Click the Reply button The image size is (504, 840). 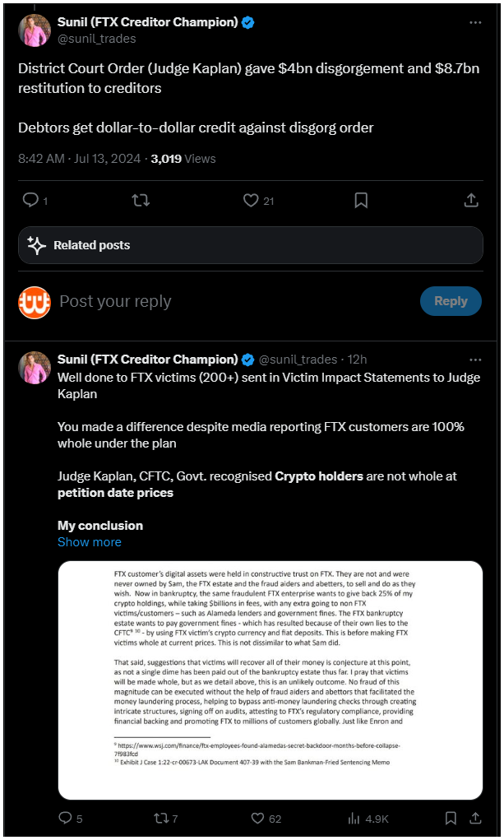451,301
